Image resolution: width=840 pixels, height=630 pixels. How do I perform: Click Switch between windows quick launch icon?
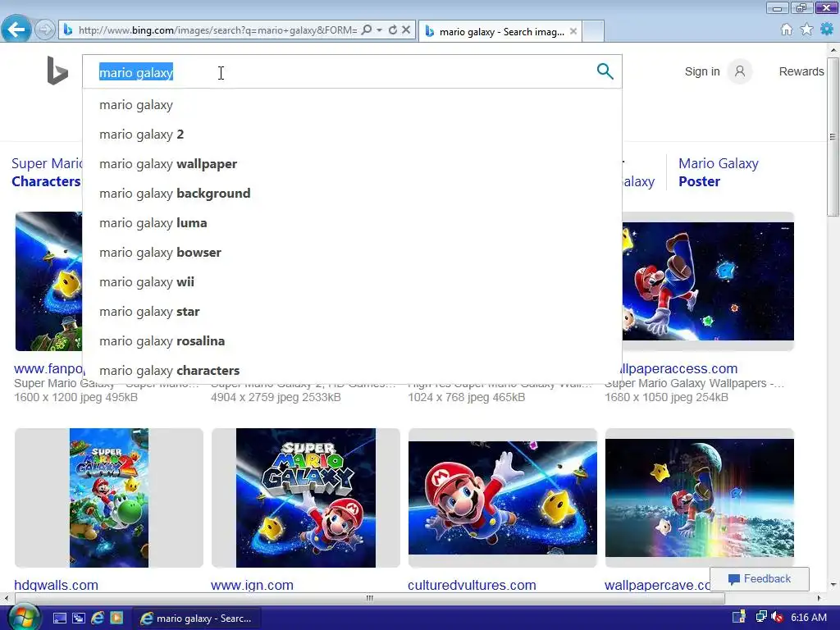click(78, 618)
